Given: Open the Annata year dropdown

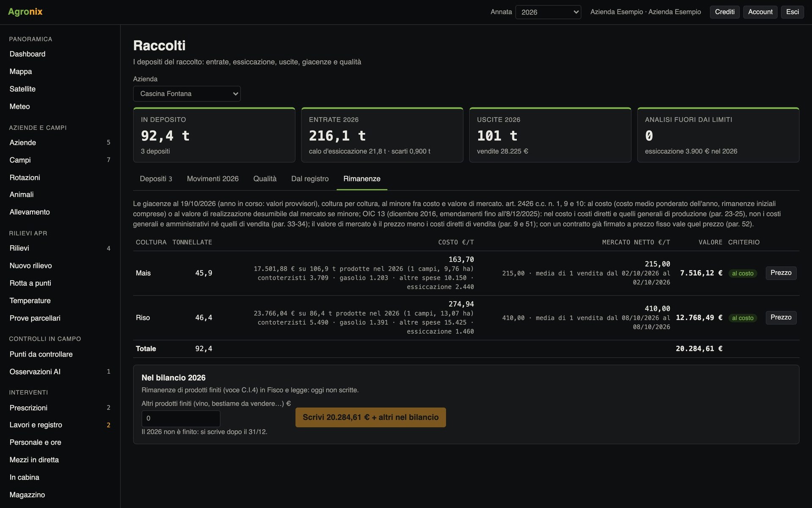Looking at the screenshot, I should click(x=548, y=12).
